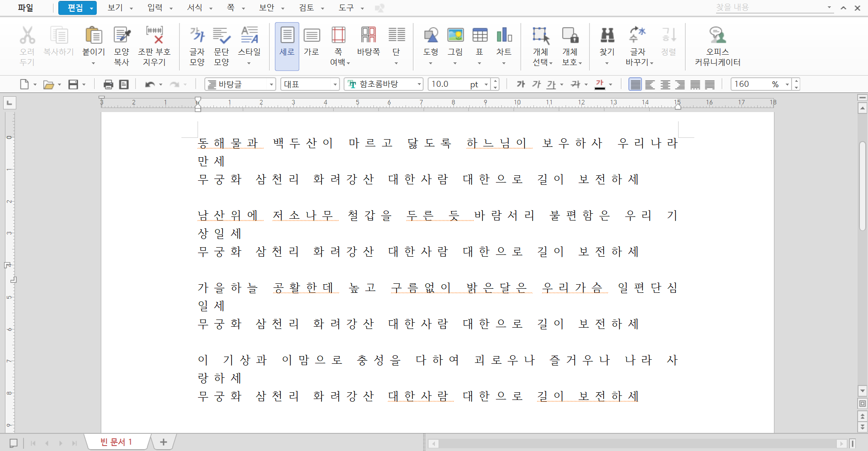
Task: Click the save disk icon
Action: coord(73,84)
